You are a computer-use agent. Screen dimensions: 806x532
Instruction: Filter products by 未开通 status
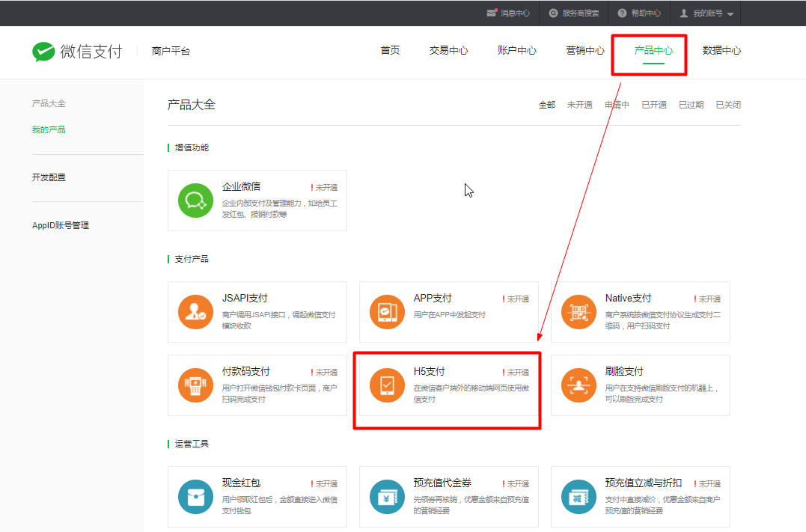579,105
